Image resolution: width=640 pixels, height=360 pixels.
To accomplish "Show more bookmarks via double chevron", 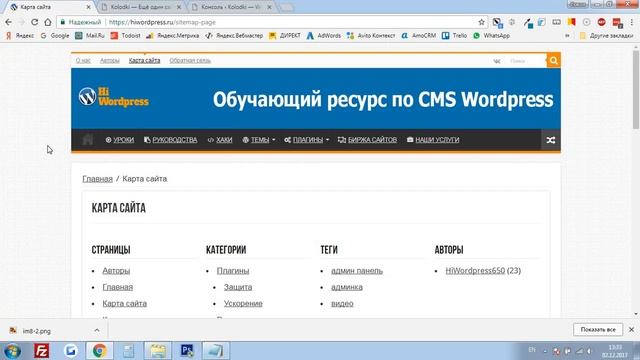I will (x=567, y=36).
